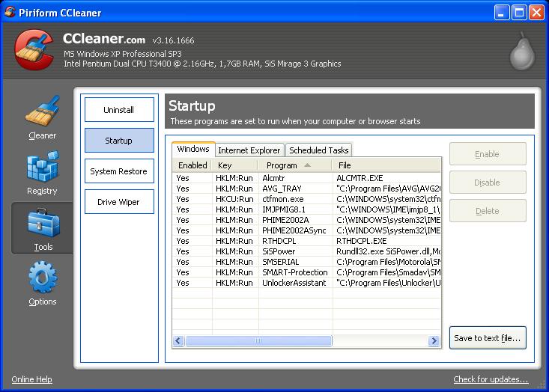Switch to the Scheduled Tasks tab
Viewport: 549px width, 392px height.
tap(318, 150)
